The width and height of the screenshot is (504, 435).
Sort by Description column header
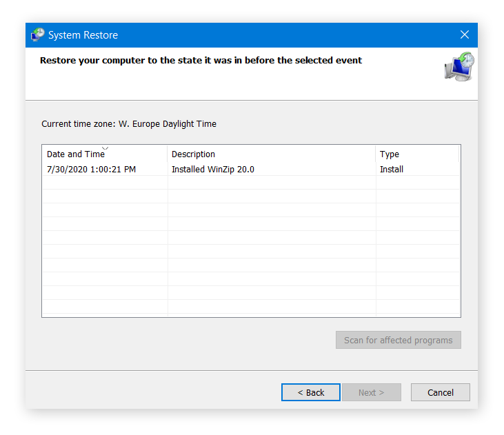pos(271,154)
